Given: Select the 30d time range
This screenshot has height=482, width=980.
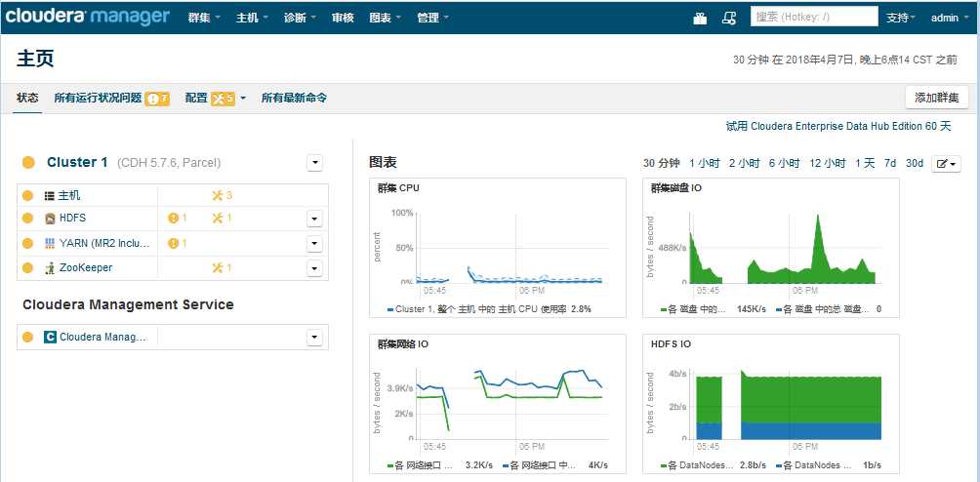Looking at the screenshot, I should pos(915,163).
